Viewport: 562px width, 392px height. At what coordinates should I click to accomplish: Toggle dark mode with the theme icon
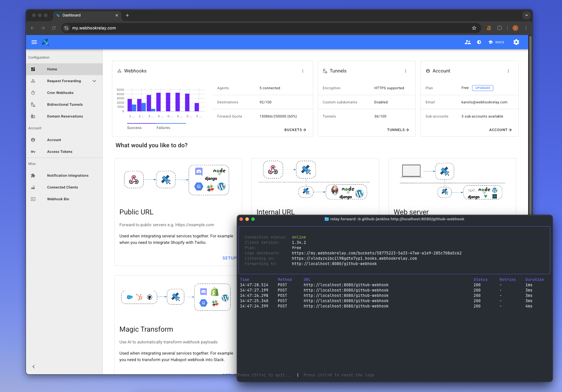479,42
